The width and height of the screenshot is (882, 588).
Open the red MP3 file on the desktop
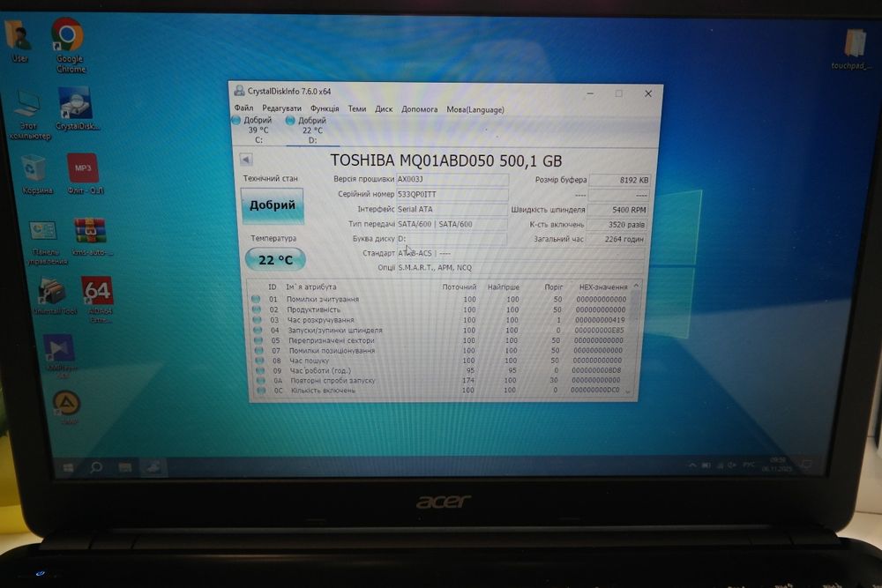pos(84,175)
